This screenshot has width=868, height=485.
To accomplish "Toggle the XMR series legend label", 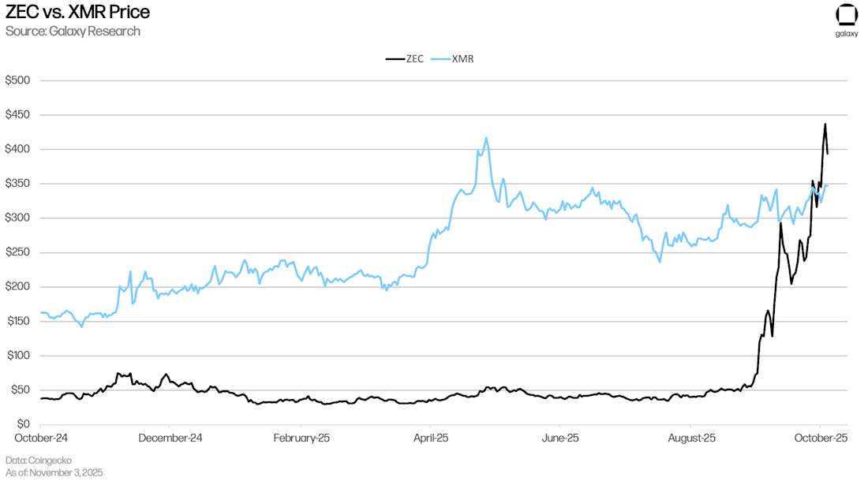I will click(463, 58).
